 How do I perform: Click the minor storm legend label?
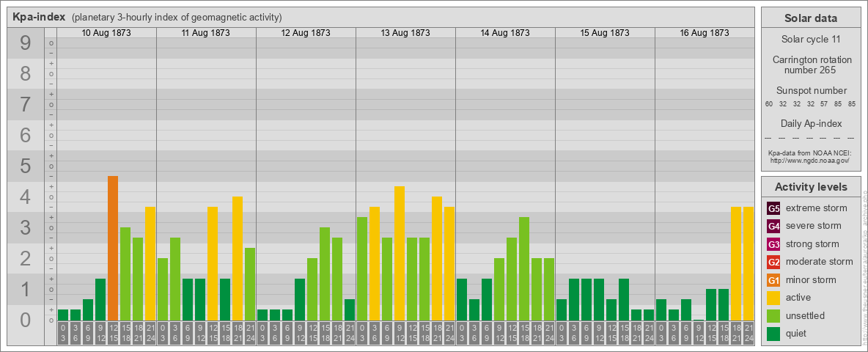[x=810, y=279]
